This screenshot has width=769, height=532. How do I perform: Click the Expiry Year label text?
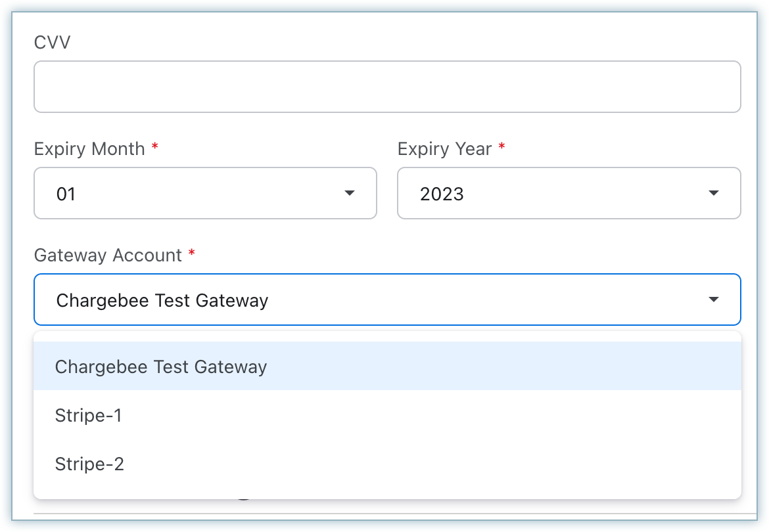click(x=445, y=149)
